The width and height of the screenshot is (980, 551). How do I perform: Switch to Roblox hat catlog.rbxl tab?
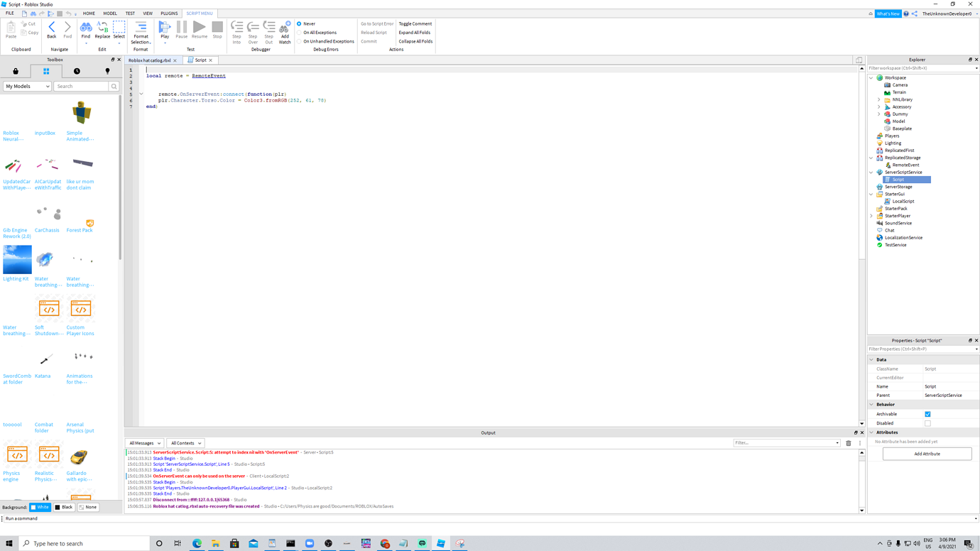tap(150, 60)
